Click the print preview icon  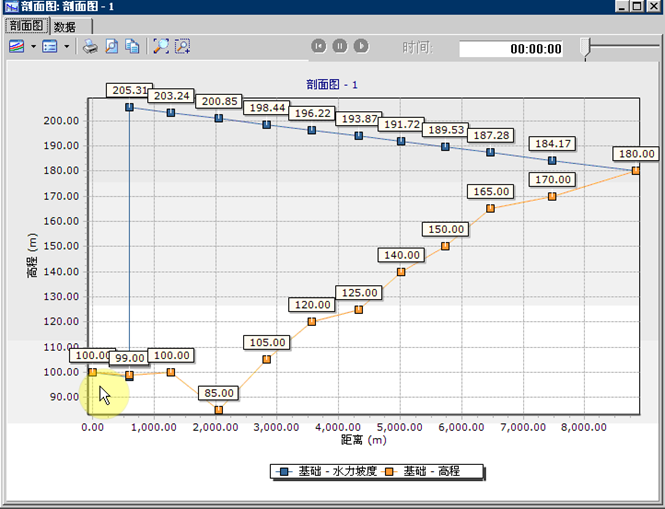(111, 46)
